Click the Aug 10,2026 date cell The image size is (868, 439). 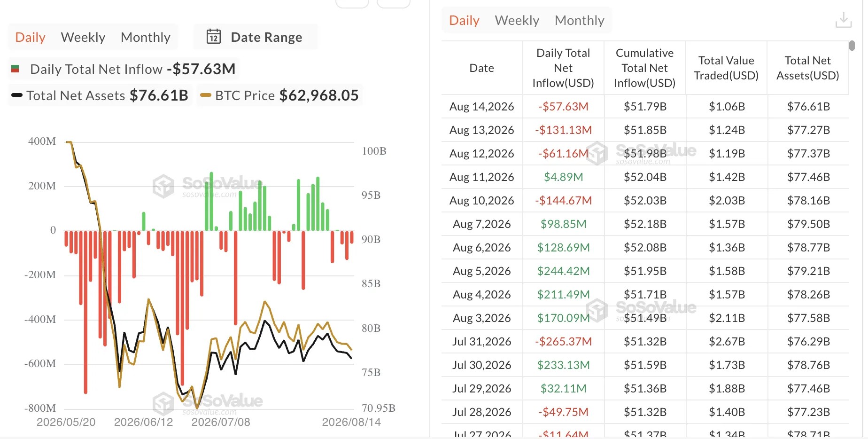pyautogui.click(x=482, y=201)
